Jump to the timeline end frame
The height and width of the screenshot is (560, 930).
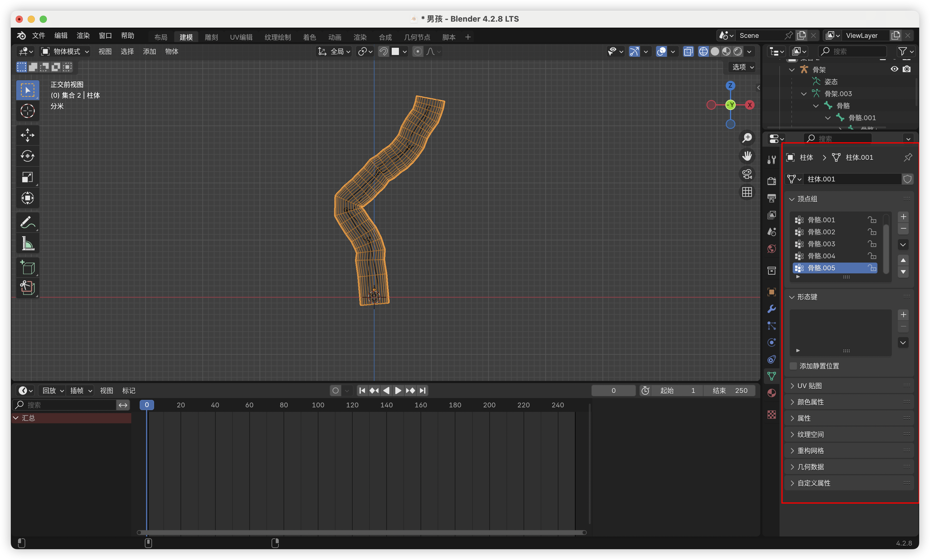coord(423,391)
